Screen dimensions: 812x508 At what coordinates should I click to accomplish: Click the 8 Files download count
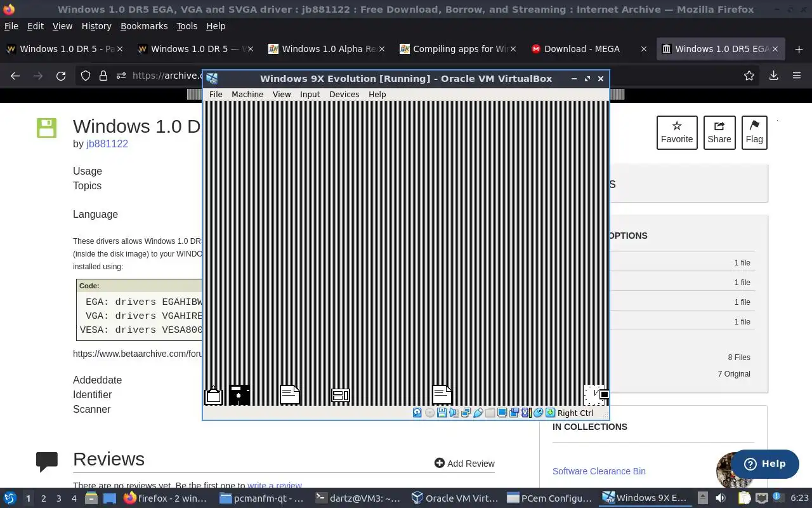pos(739,357)
